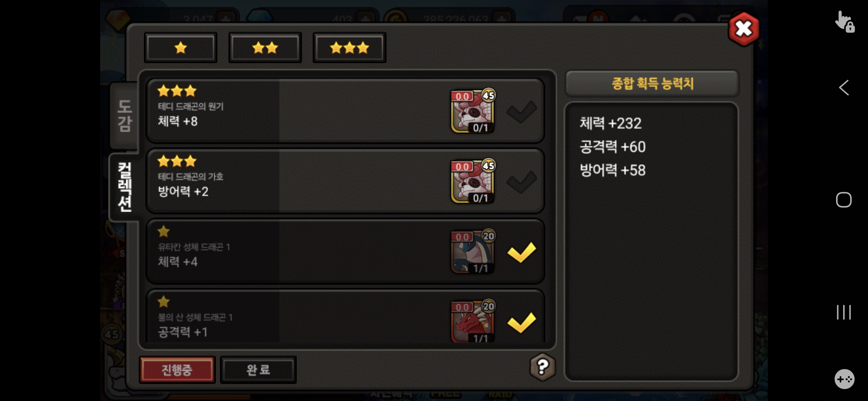868x401 pixels.
Task: Open the 컬렉션 side tab
Action: click(125, 187)
